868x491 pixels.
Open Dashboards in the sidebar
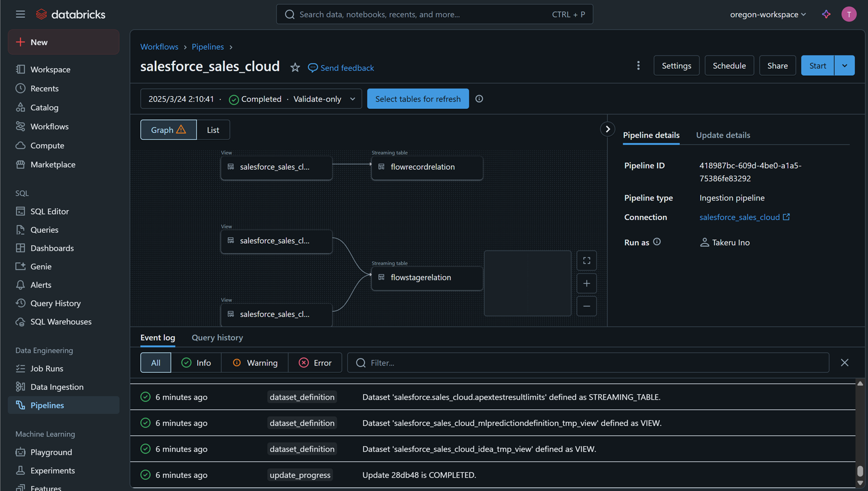pyautogui.click(x=64, y=248)
